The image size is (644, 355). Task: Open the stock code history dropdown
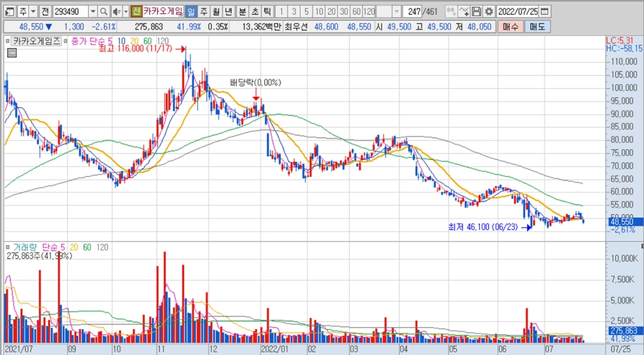pyautogui.click(x=93, y=12)
